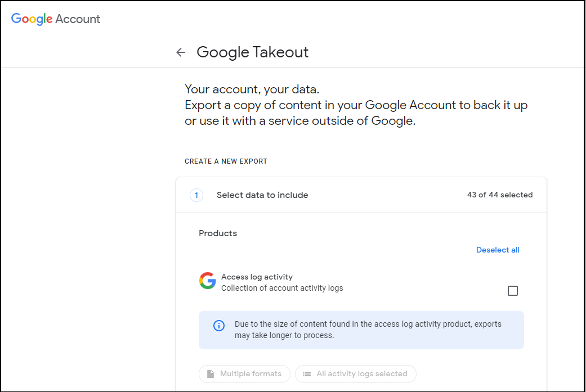Image resolution: width=586 pixels, height=392 pixels.
Task: Click the Select data to include header
Action: coord(262,195)
